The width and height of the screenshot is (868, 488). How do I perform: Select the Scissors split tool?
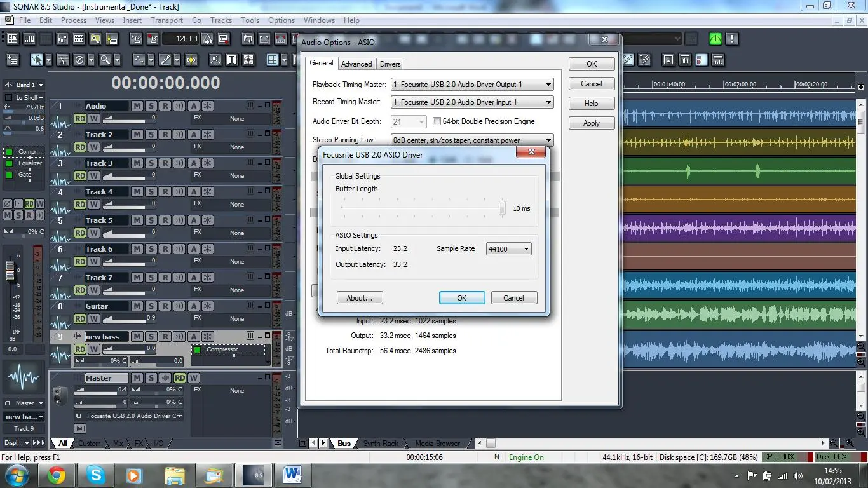coord(63,60)
